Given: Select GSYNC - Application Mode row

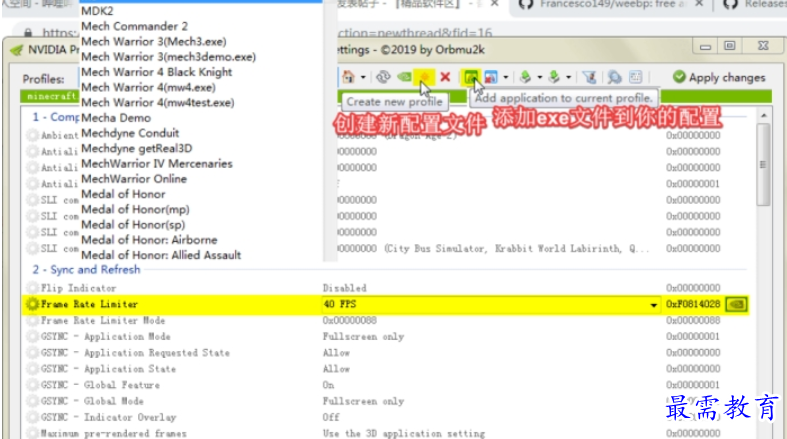Looking at the screenshot, I should pyautogui.click(x=385, y=337).
